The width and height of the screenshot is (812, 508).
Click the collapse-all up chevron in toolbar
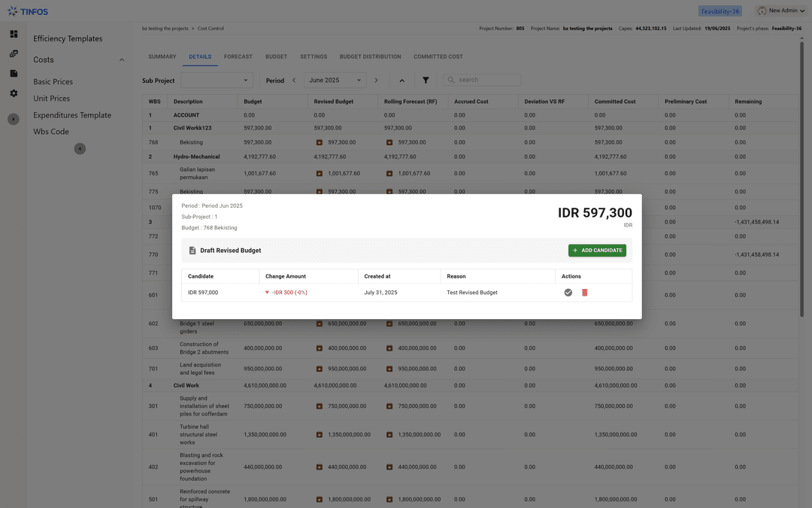point(401,81)
